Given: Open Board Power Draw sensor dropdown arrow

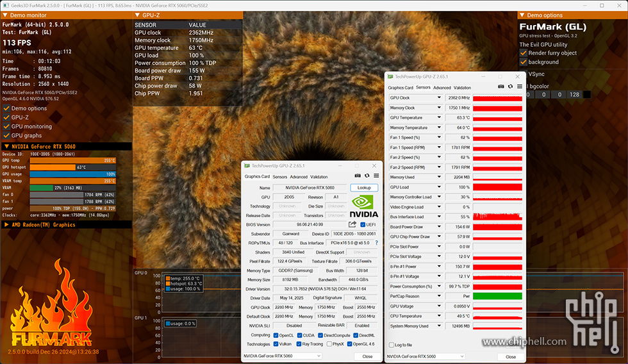Looking at the screenshot, I should click(x=439, y=227).
